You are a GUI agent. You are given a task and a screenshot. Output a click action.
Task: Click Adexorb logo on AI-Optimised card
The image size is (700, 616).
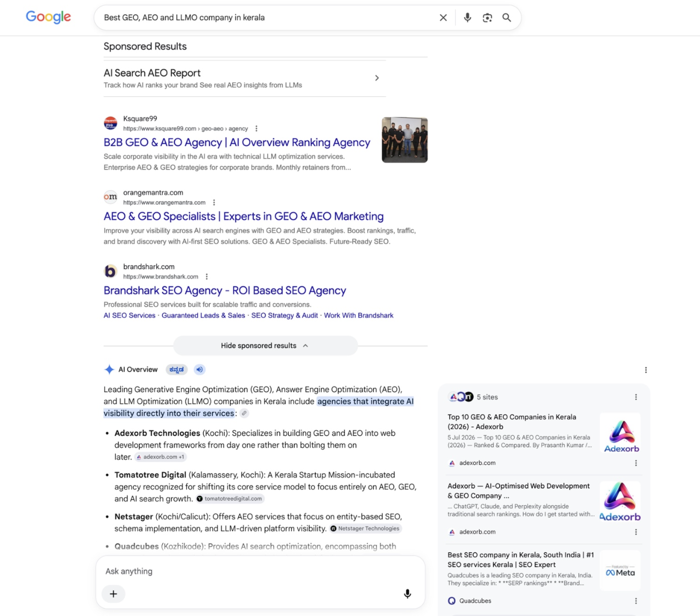point(620,502)
